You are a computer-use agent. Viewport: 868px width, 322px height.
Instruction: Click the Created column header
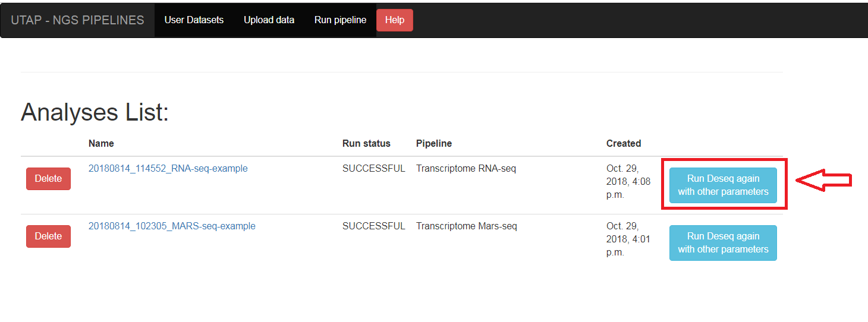624,143
